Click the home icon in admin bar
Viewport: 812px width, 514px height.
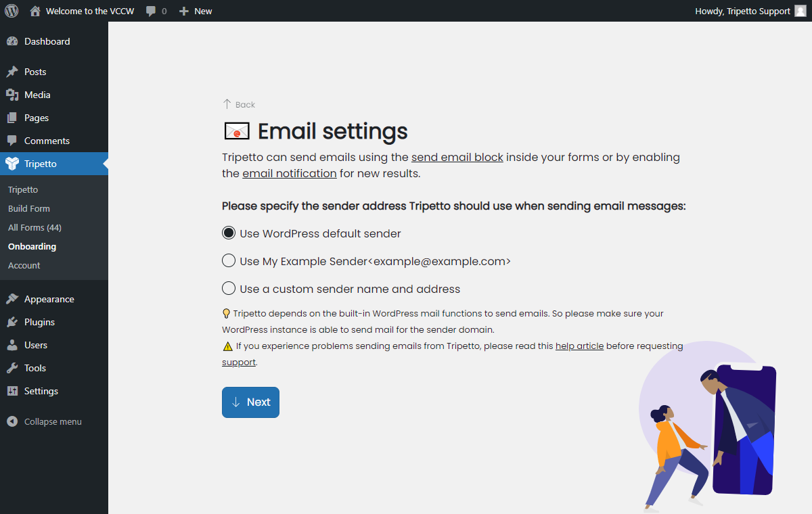35,11
